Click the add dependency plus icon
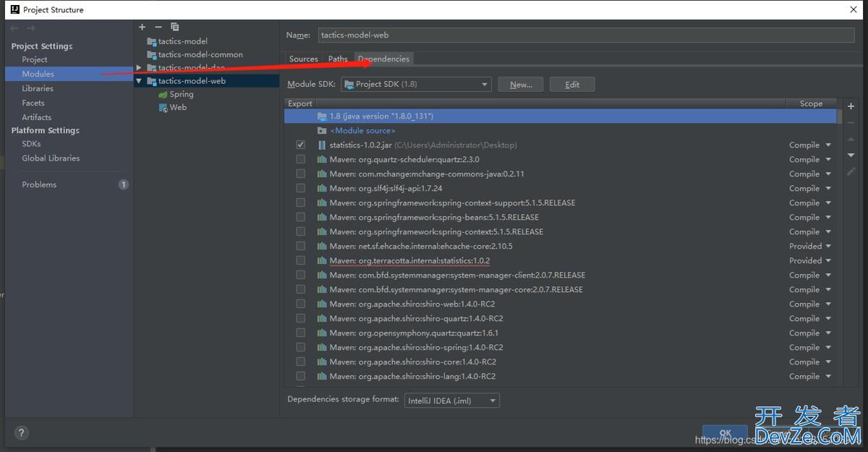 coord(851,106)
